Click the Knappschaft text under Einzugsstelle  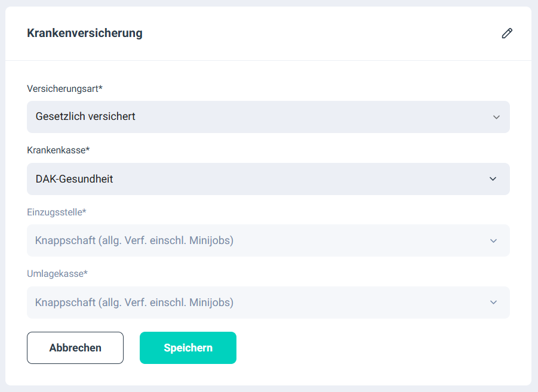(x=134, y=240)
